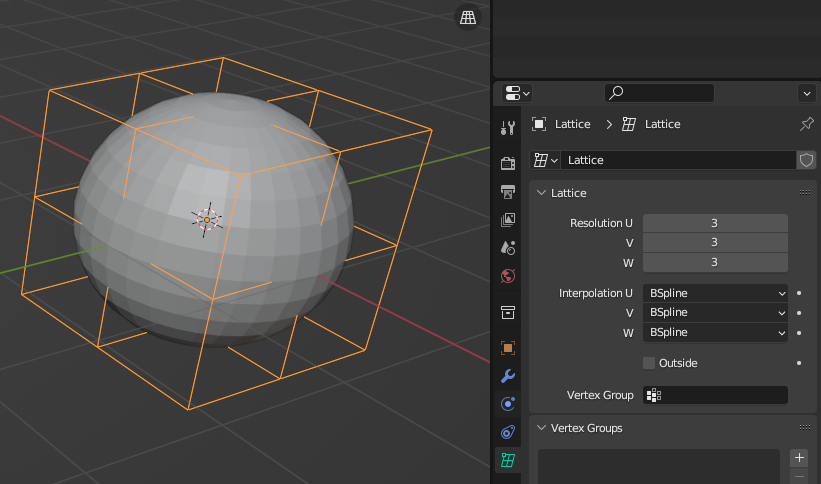Animate the Outside property dot
The image size is (821, 484).
point(799,363)
